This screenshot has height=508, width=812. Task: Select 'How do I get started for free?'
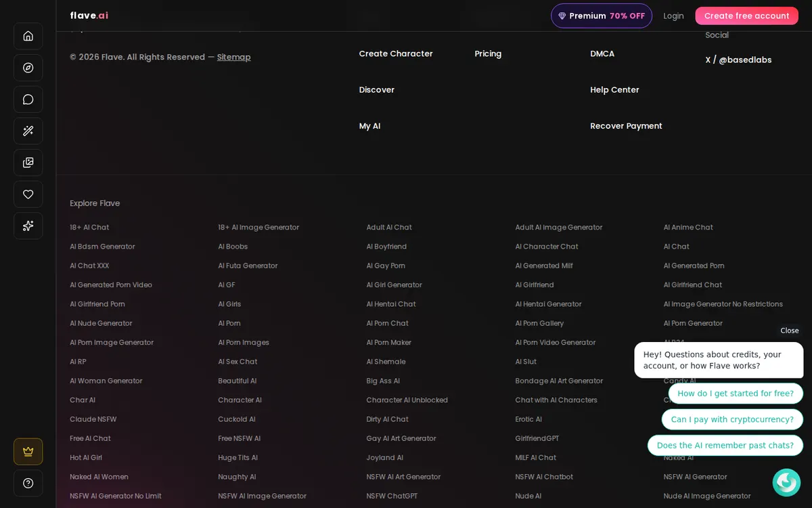pos(736,394)
